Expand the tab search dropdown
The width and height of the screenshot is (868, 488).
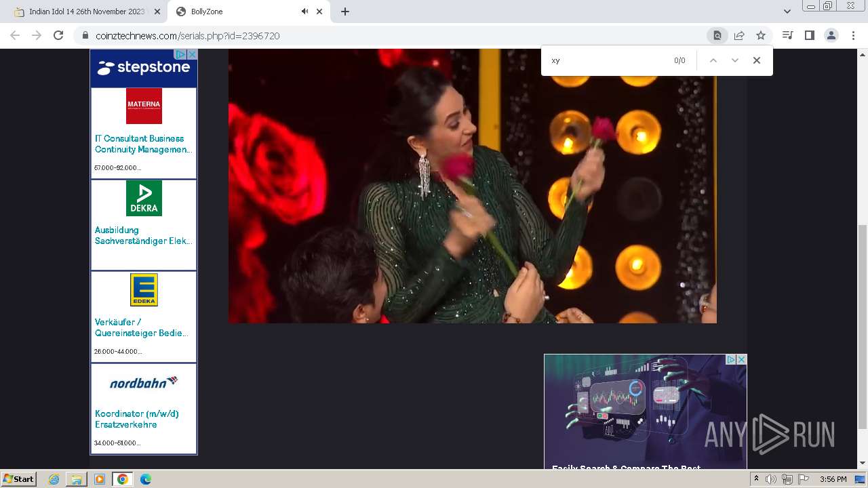787,12
